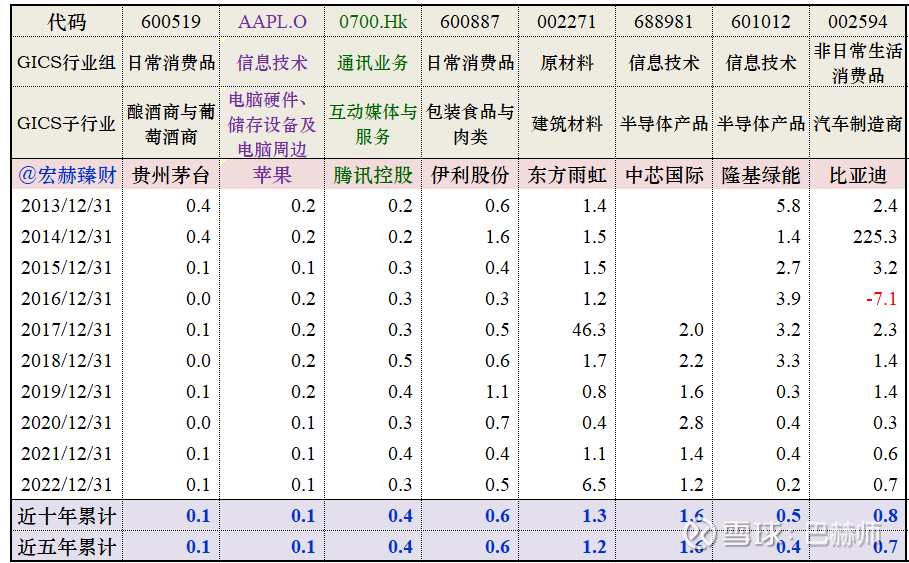909x563 pixels.
Task: Select the 互动媒体与服务 cell
Action: (x=373, y=124)
